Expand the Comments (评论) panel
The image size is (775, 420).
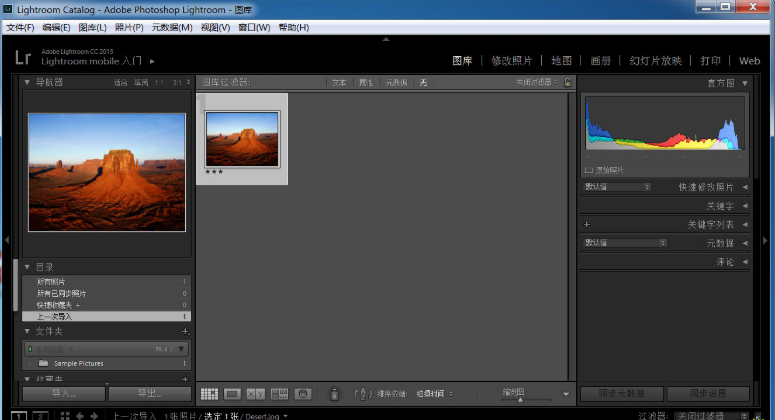[x=745, y=262]
